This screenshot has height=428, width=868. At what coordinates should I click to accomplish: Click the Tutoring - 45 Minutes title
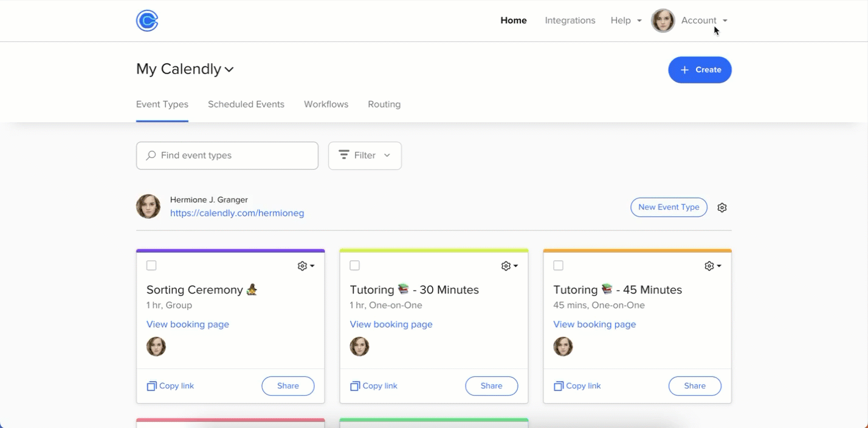click(618, 290)
